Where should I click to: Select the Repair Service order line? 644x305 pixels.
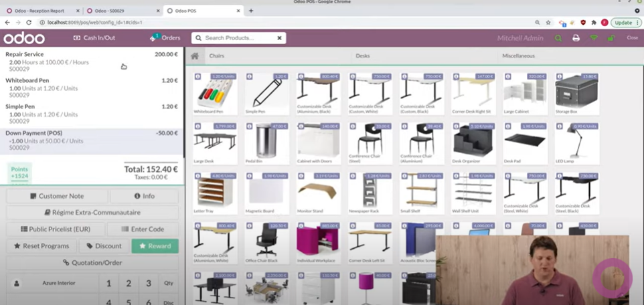click(x=92, y=62)
